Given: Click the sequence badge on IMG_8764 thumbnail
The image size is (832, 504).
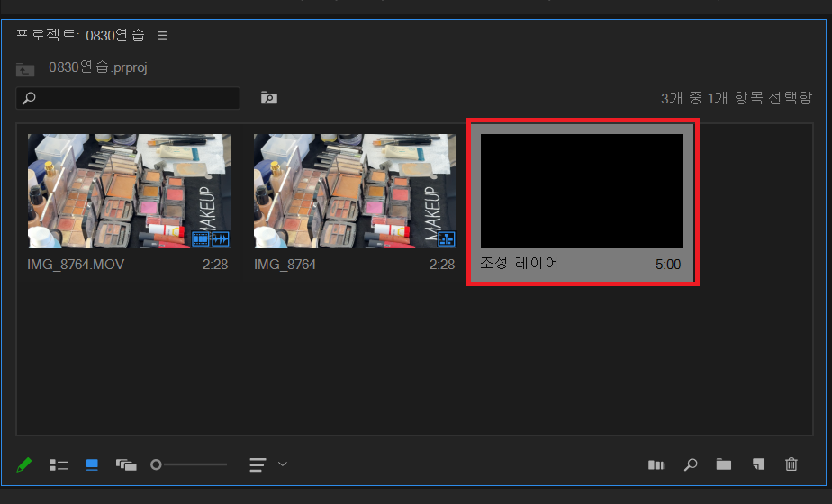Looking at the screenshot, I should [x=447, y=239].
